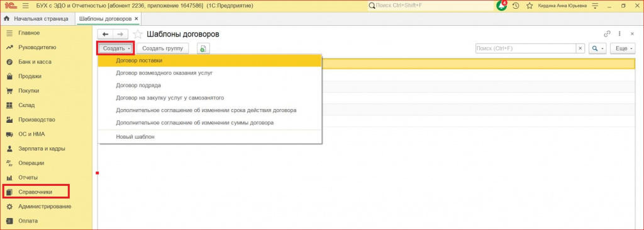Select Договор подряда menu entry
This screenshot has width=644, height=230.
click(209, 85)
